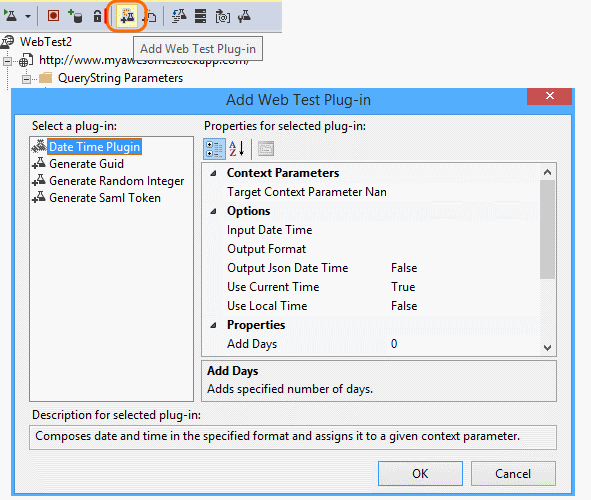The width and height of the screenshot is (591, 500).
Task: Select Generate Guid plug-in
Action: click(x=86, y=164)
